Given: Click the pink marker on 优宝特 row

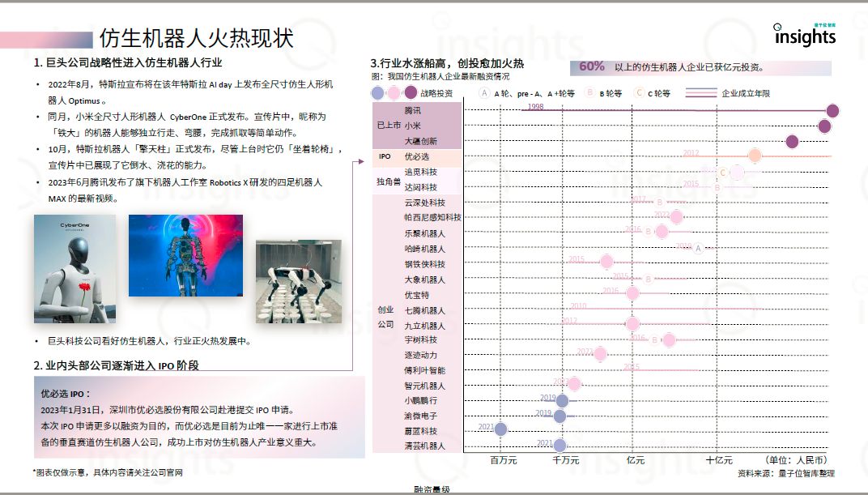Looking at the screenshot, I should click(x=632, y=293).
